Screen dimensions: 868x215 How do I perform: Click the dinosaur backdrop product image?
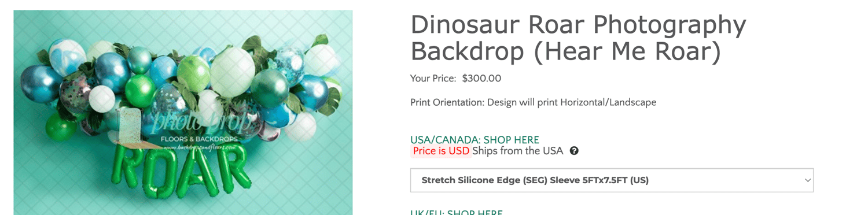click(183, 113)
